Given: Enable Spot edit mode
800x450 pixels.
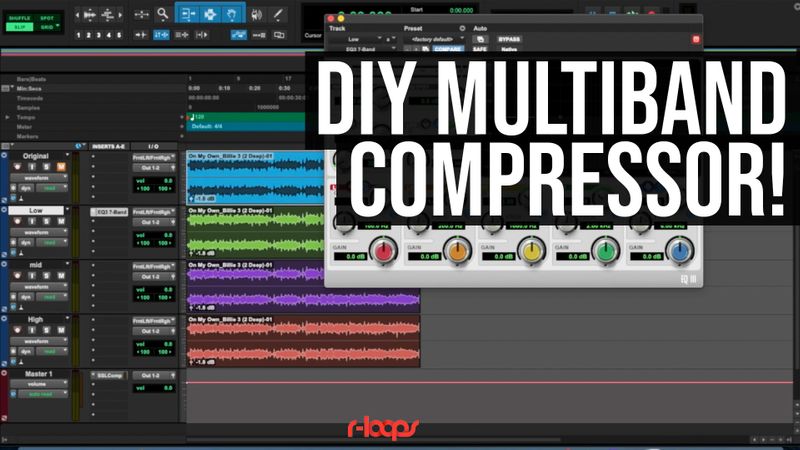Looking at the screenshot, I should (47, 18).
